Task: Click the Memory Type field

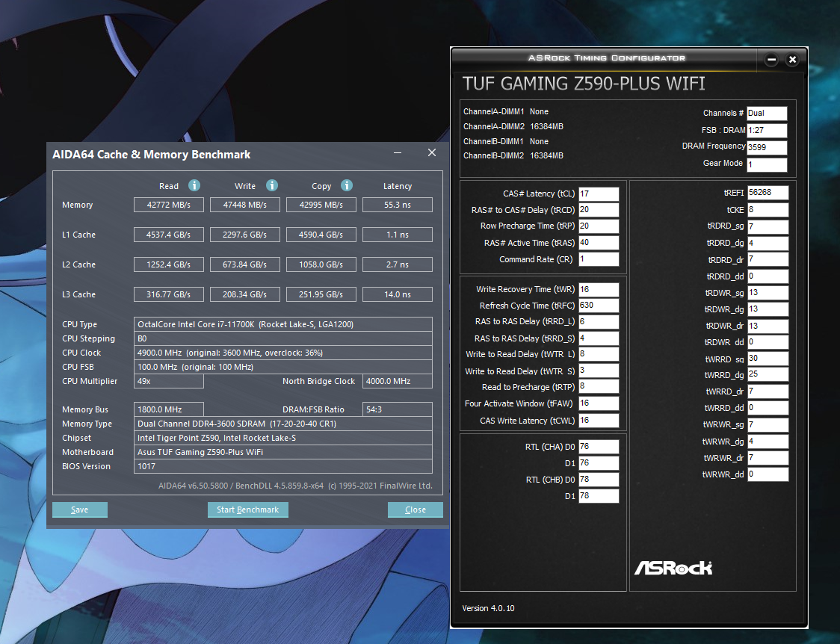Action: [282, 424]
